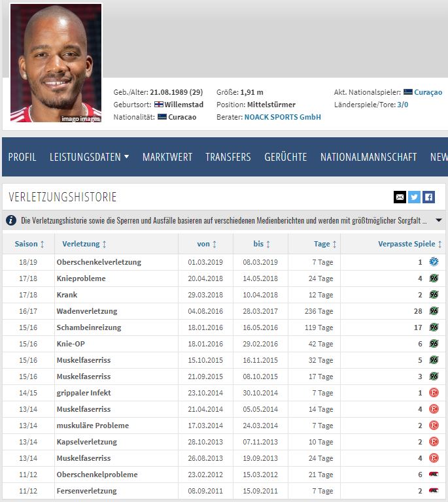The height and width of the screenshot is (502, 448).
Task: Select date 01.03.2019 in von column
Action: (x=205, y=262)
